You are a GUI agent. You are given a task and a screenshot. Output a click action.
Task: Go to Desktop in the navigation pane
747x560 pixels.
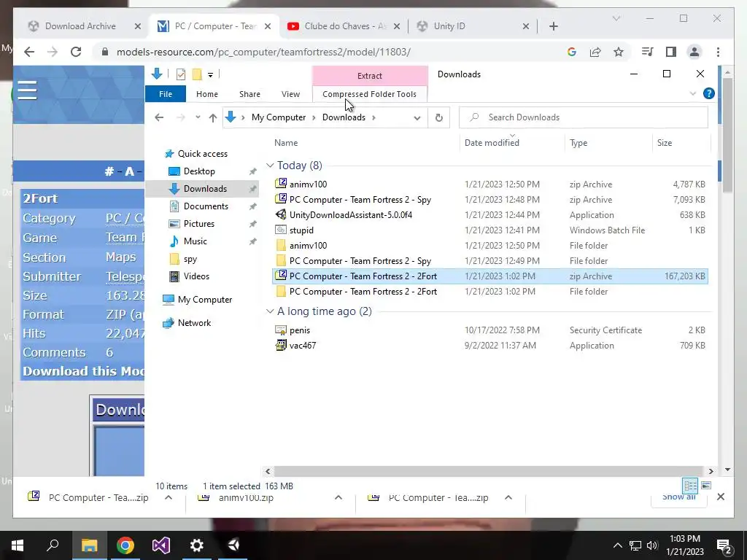[x=199, y=171]
